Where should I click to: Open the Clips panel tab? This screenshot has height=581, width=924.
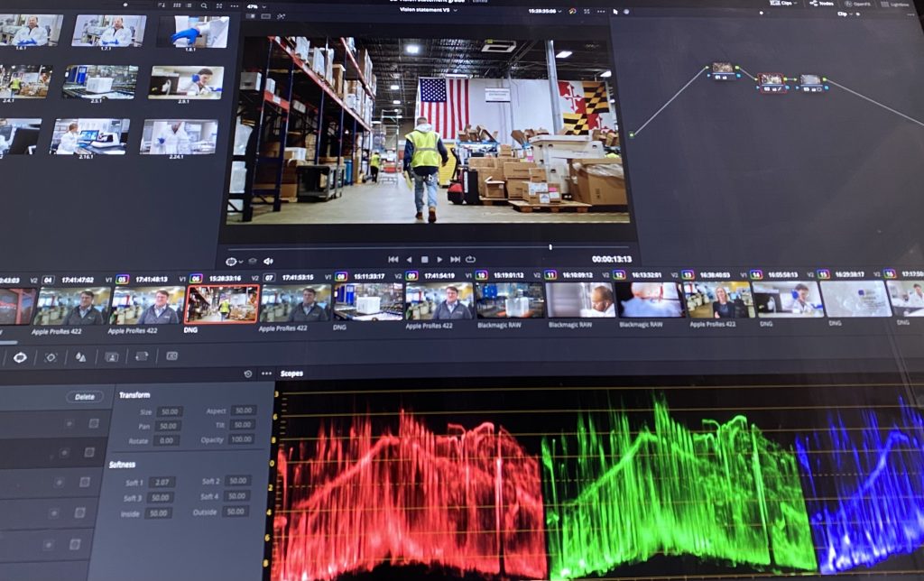[x=781, y=4]
